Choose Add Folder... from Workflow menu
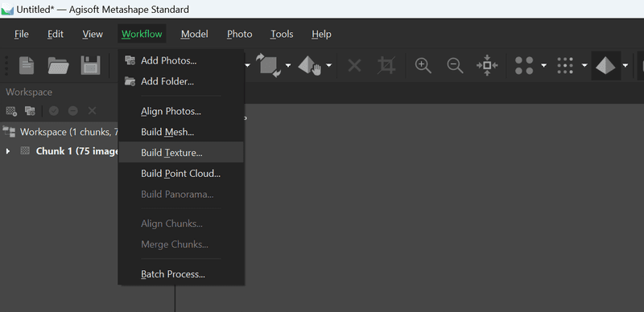The width and height of the screenshot is (644, 312). pyautogui.click(x=181, y=81)
